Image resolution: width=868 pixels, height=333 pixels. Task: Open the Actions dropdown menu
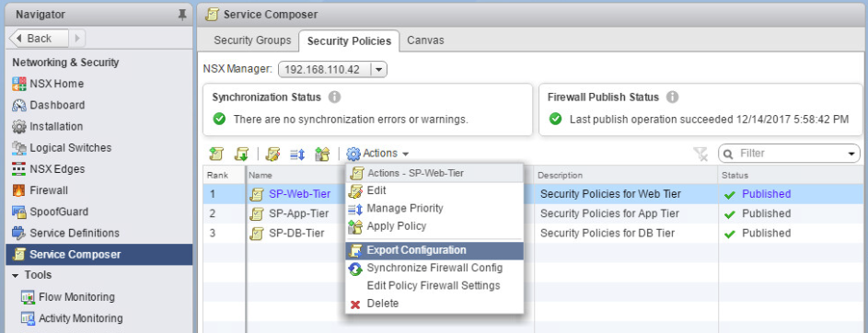click(378, 154)
